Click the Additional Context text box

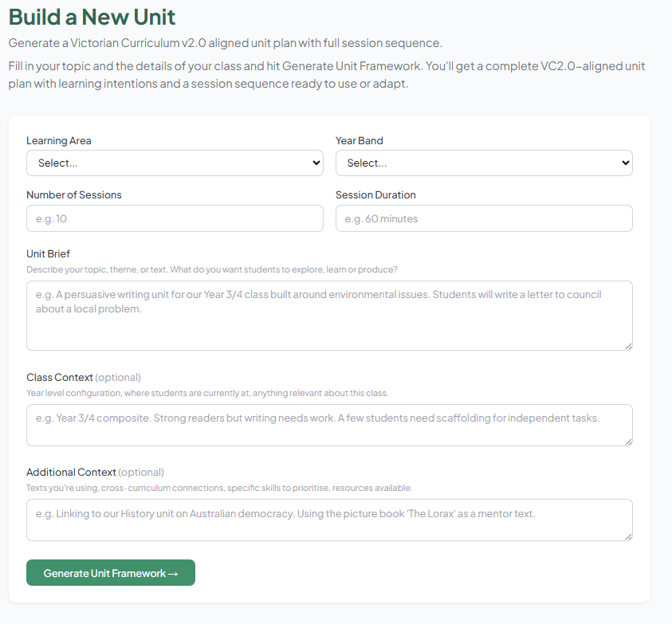click(x=329, y=519)
